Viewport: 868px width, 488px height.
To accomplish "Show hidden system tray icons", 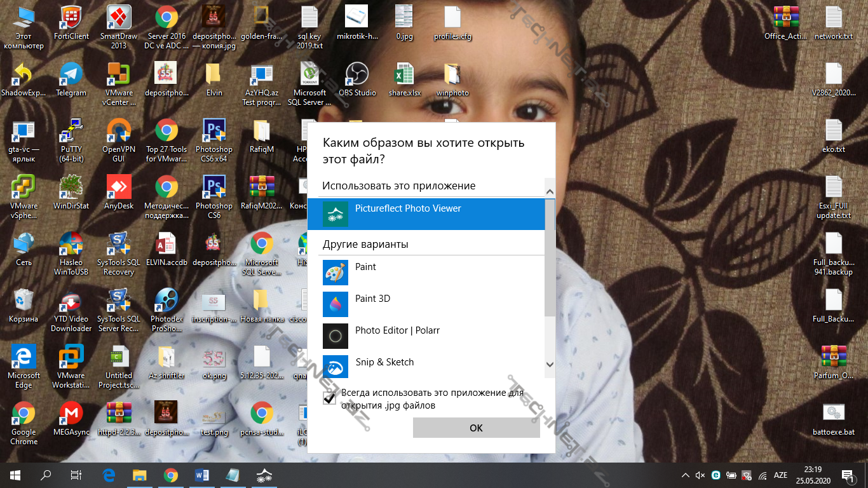I will tap(685, 475).
